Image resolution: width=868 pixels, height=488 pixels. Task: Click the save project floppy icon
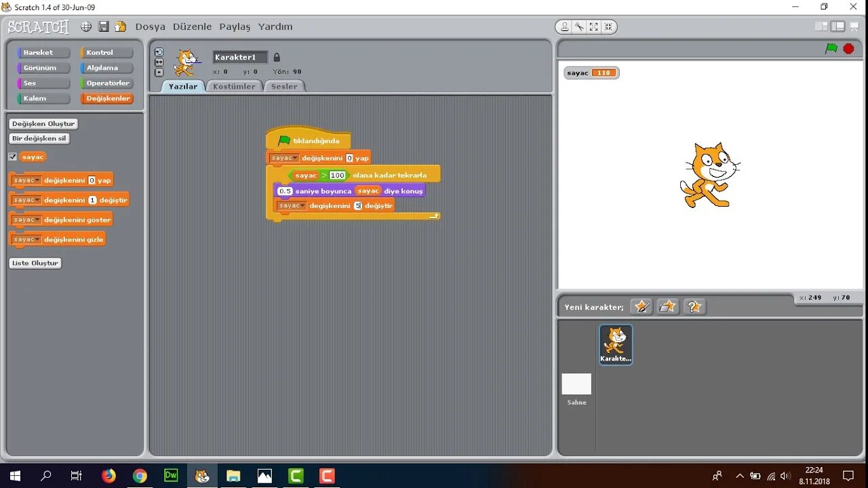[104, 26]
